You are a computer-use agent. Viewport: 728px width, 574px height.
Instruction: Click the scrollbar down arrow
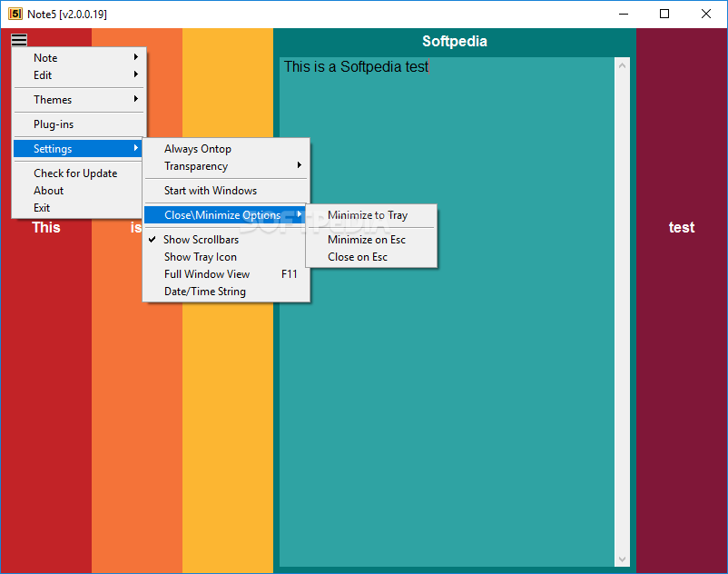(622, 559)
